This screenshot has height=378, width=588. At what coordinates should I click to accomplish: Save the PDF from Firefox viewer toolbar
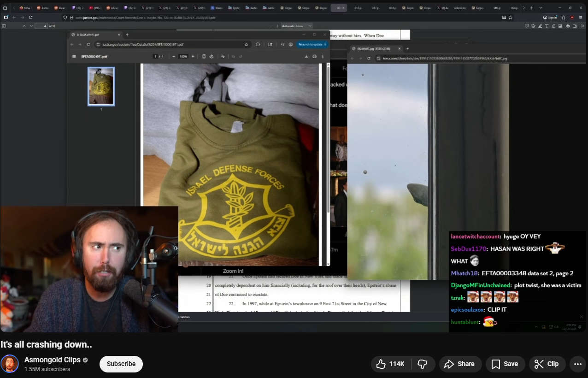[575, 26]
